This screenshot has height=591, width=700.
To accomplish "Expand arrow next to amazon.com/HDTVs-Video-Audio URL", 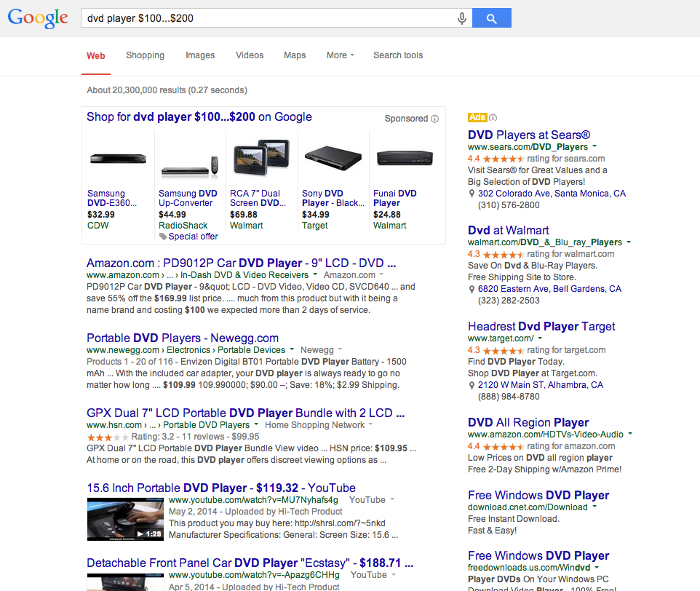I will pos(630,434).
